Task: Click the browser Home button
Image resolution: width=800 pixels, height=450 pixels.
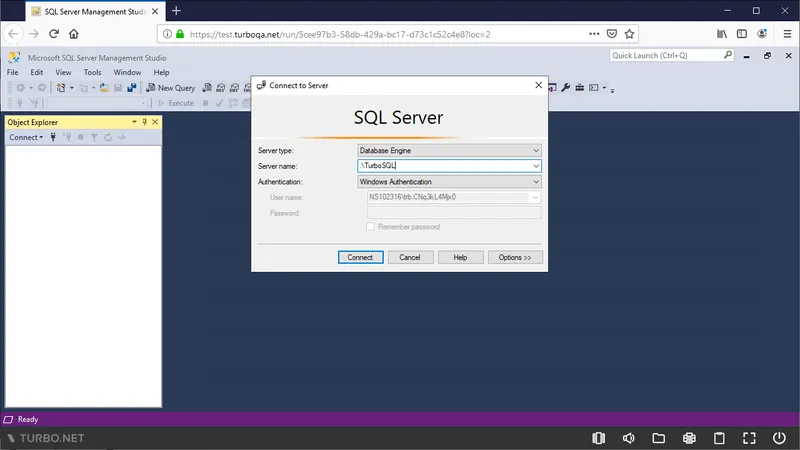Action: pyautogui.click(x=73, y=34)
